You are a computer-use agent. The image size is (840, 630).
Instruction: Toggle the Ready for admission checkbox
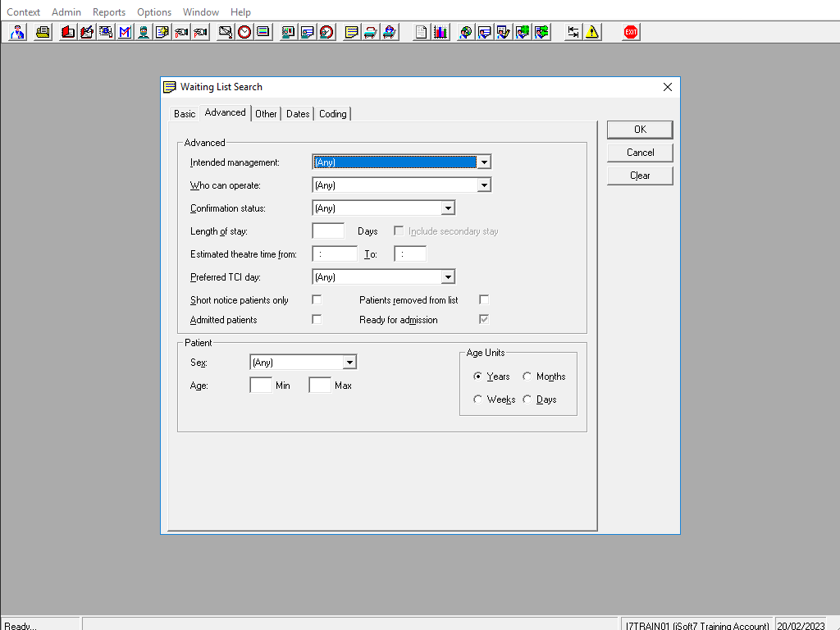click(484, 320)
